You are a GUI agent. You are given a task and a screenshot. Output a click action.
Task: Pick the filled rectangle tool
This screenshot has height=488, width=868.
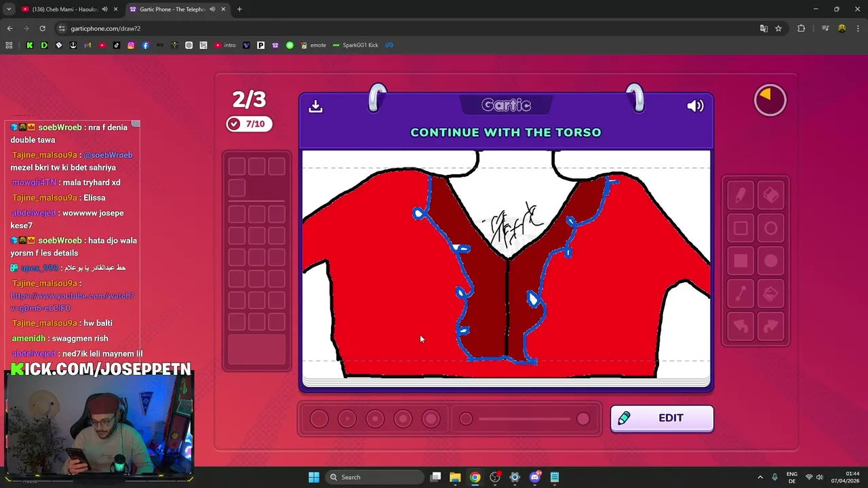(x=741, y=261)
